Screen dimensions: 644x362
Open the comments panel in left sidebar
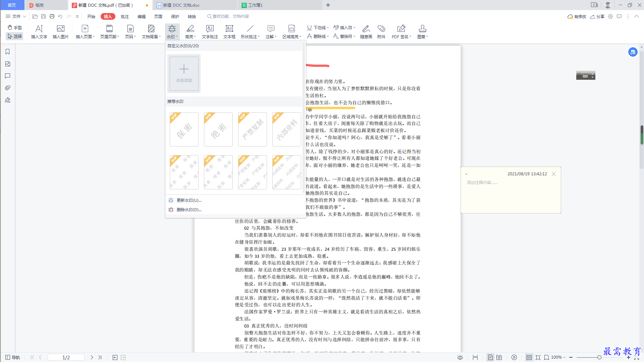(8, 76)
